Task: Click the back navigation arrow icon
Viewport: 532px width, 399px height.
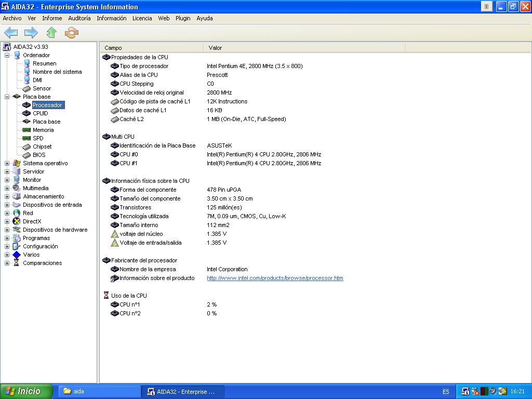Action: tap(11, 33)
